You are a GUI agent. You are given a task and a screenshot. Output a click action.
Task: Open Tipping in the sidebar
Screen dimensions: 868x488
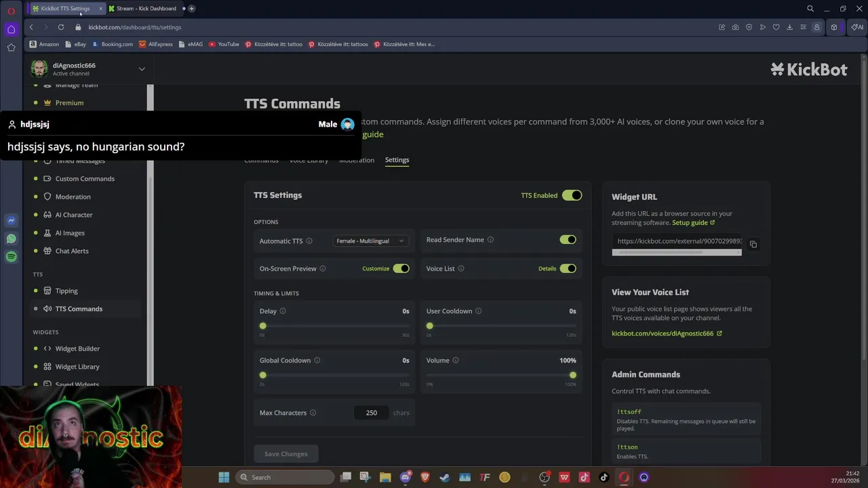pyautogui.click(x=66, y=291)
